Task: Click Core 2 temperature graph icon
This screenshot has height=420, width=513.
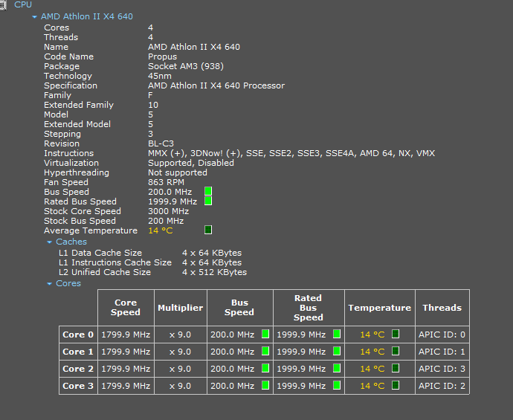Action: pyautogui.click(x=396, y=368)
